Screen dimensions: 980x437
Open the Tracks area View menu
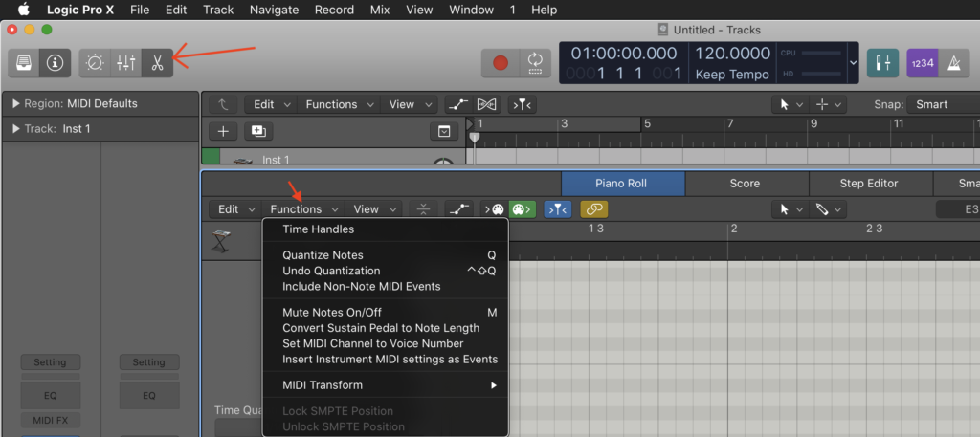click(408, 104)
